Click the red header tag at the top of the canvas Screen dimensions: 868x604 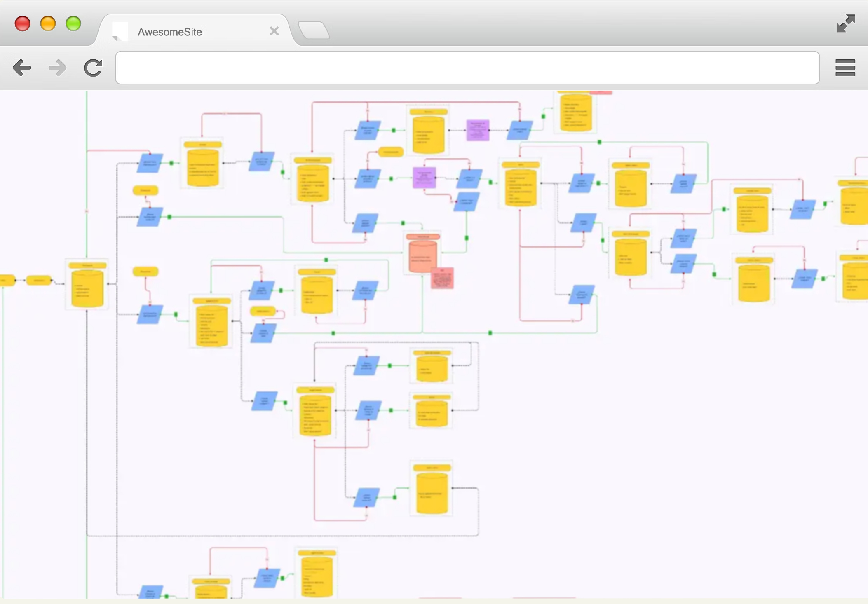(x=601, y=93)
